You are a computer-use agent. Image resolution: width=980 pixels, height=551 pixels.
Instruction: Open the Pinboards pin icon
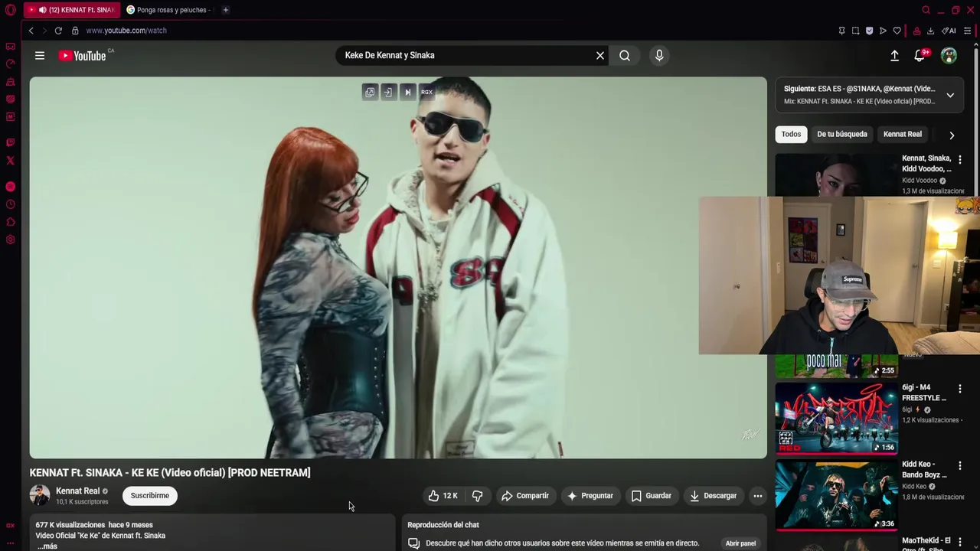tap(841, 31)
